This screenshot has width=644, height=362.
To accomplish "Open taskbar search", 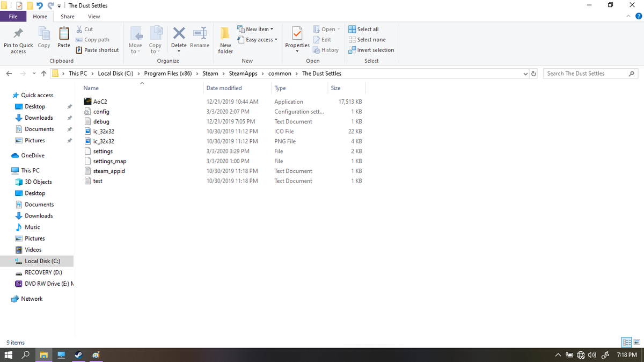I will coord(26,355).
